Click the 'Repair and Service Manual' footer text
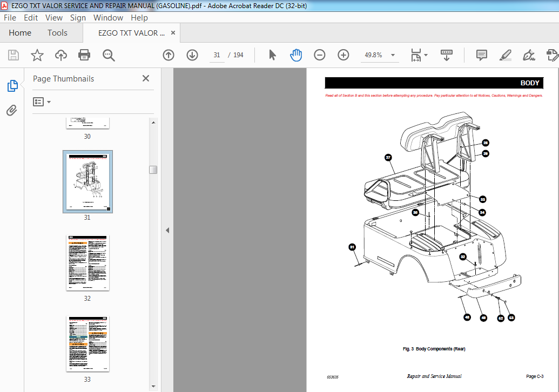Viewport: 559px width, 392px height. tap(434, 376)
